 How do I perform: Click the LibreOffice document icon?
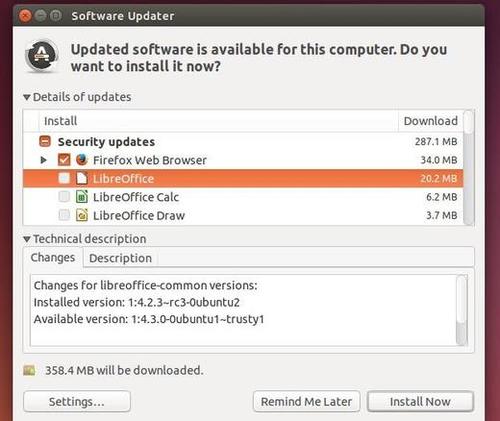point(82,178)
